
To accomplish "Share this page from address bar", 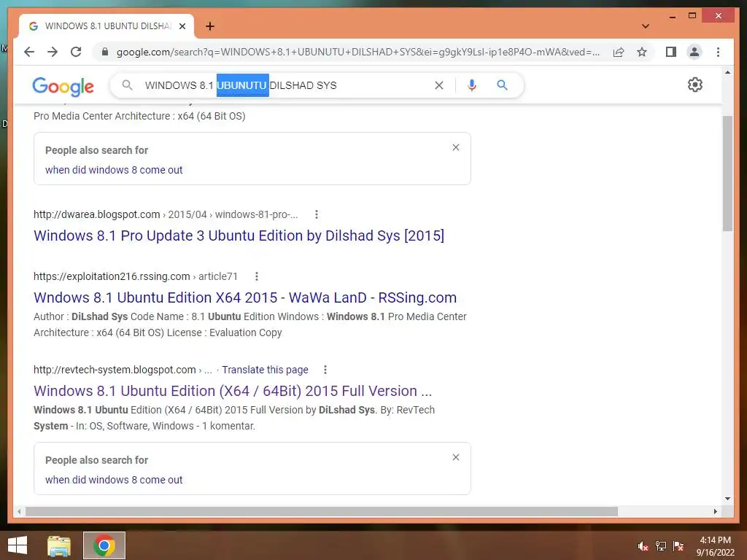I will click(619, 52).
